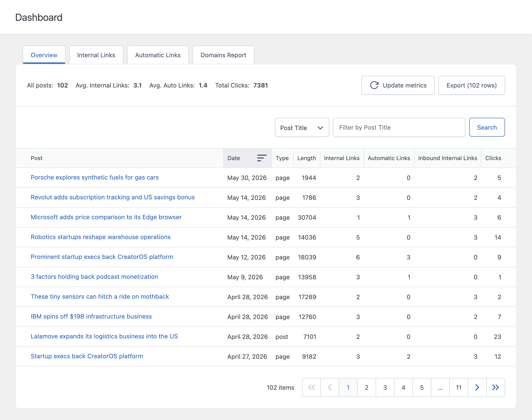
Task: Open the Post Title filter dropdown
Action: pos(302,127)
